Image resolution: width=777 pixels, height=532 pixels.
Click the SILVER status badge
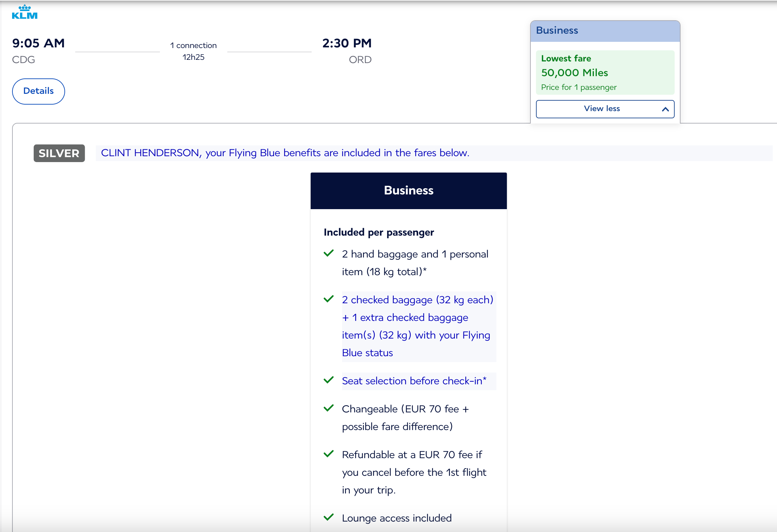[59, 153]
